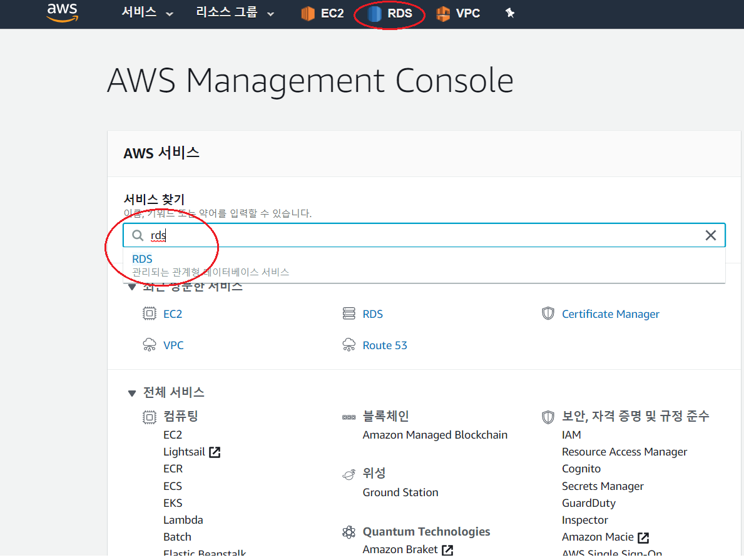The image size is (744, 560).
Task: Click the magnifier icon in service search
Action: click(x=138, y=235)
